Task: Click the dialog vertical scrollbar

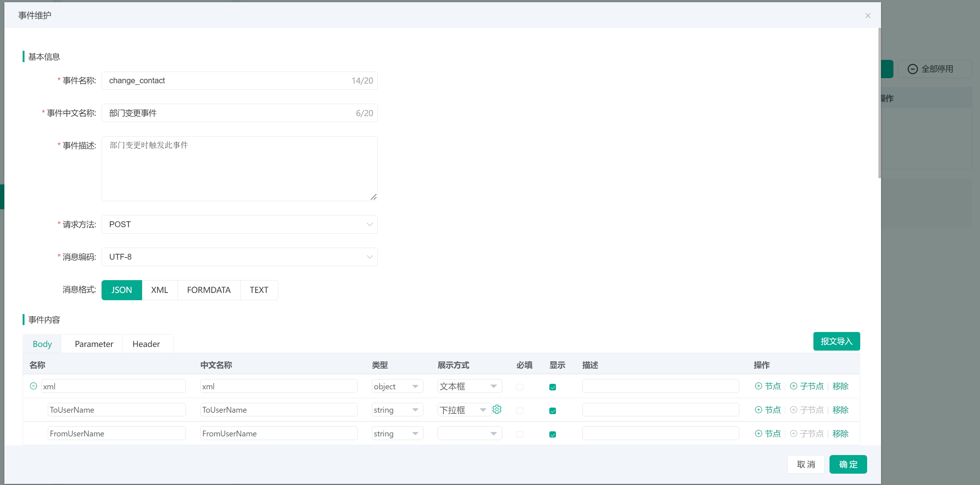Action: (x=879, y=103)
